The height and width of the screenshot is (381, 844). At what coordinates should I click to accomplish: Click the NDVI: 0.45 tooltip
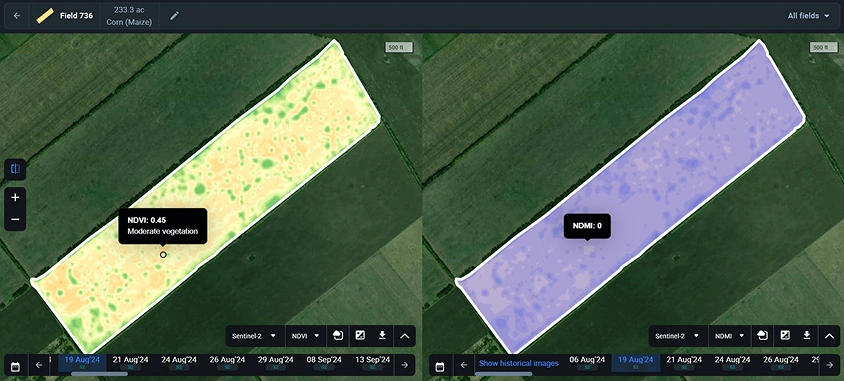point(163,226)
